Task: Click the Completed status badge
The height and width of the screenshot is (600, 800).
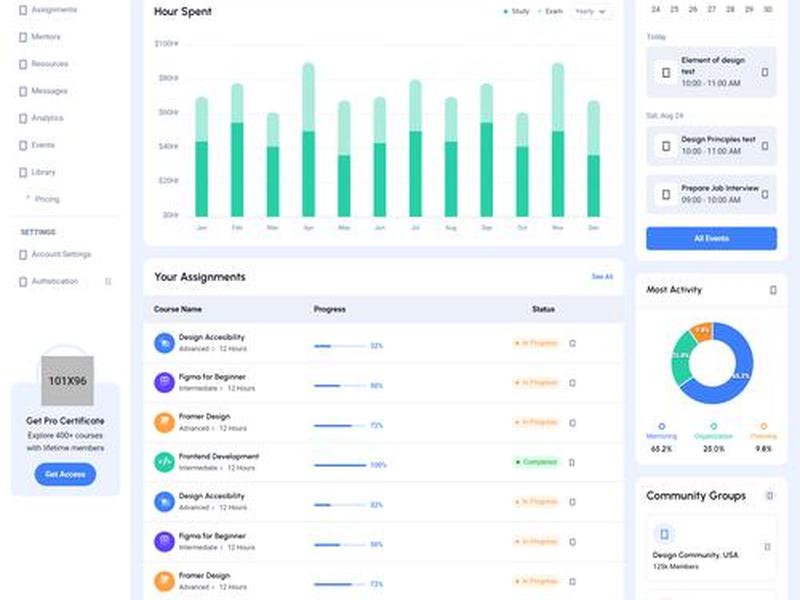Action: 536,462
